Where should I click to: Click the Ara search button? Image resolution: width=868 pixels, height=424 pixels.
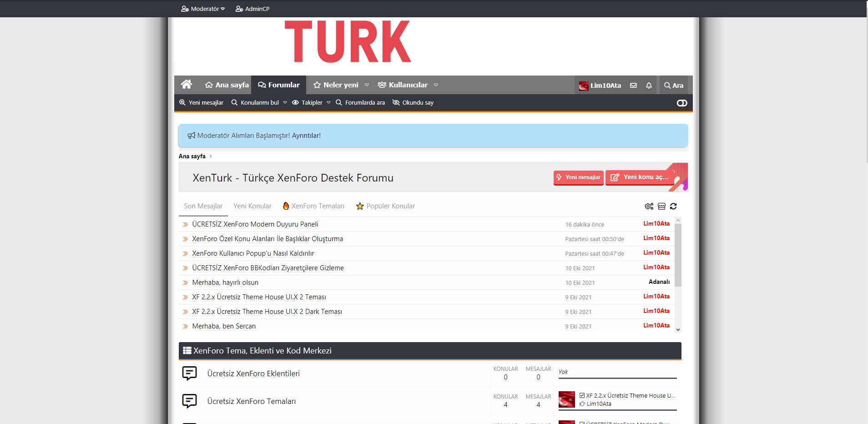(674, 86)
